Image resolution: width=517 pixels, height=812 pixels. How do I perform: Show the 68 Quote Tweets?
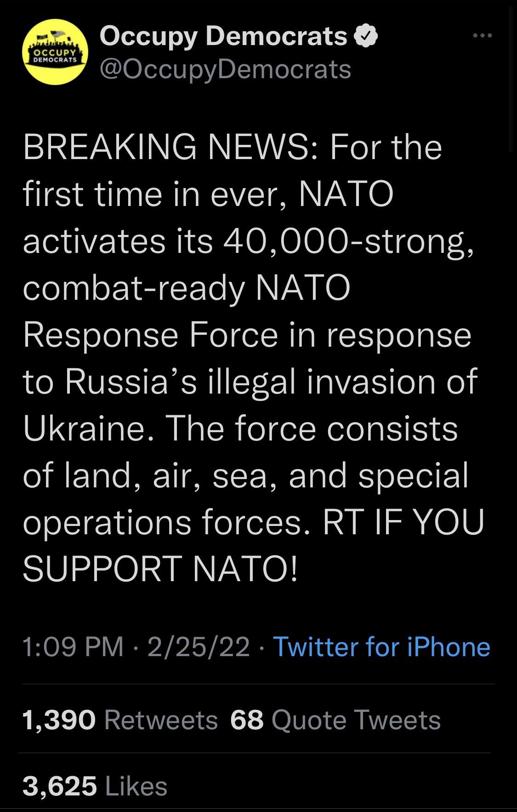click(335, 720)
